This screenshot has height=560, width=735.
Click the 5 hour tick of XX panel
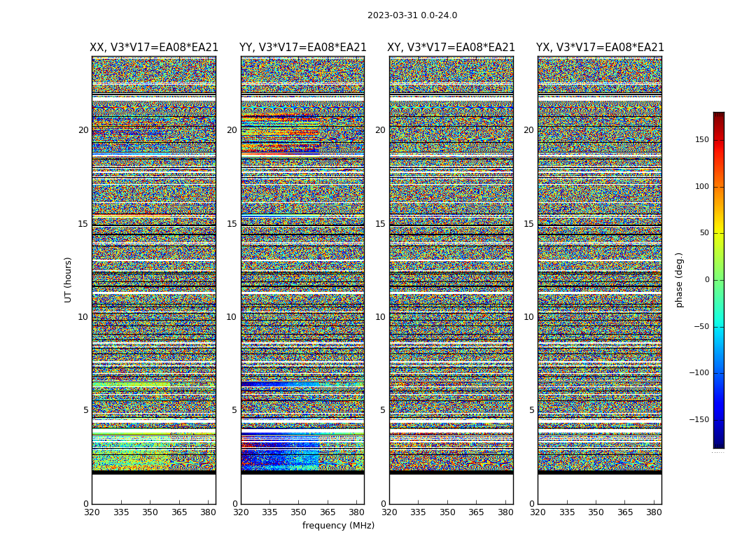click(86, 410)
